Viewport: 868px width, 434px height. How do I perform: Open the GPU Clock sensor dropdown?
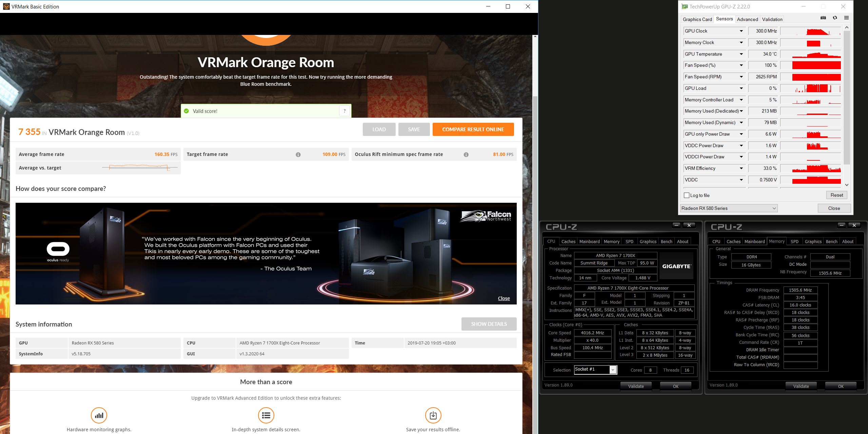(741, 31)
